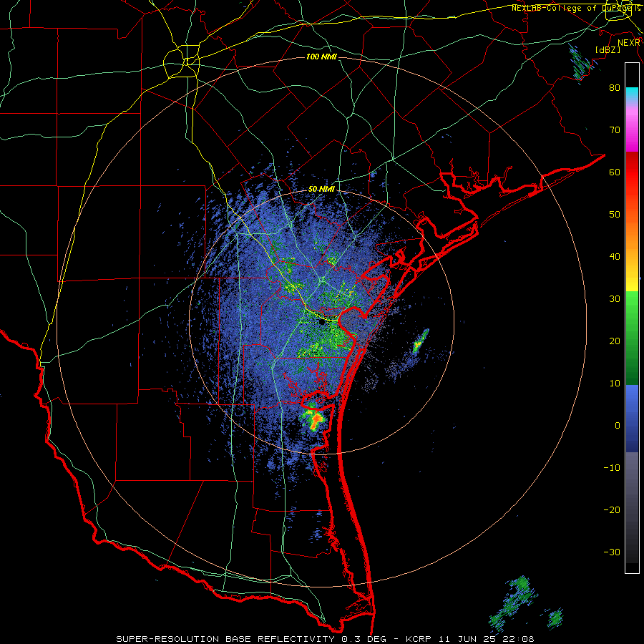Click the 0 value on dBZ scale
The width and height of the screenshot is (644, 644).
[618, 426]
